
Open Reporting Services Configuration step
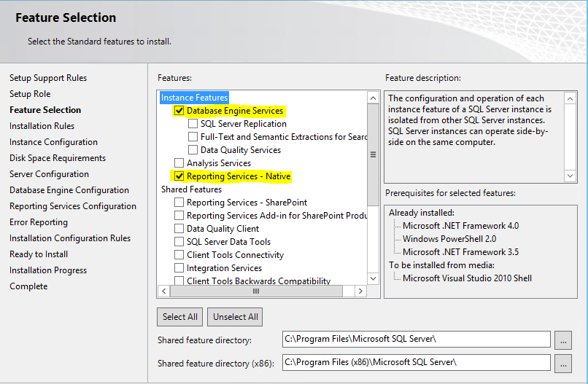click(x=73, y=206)
